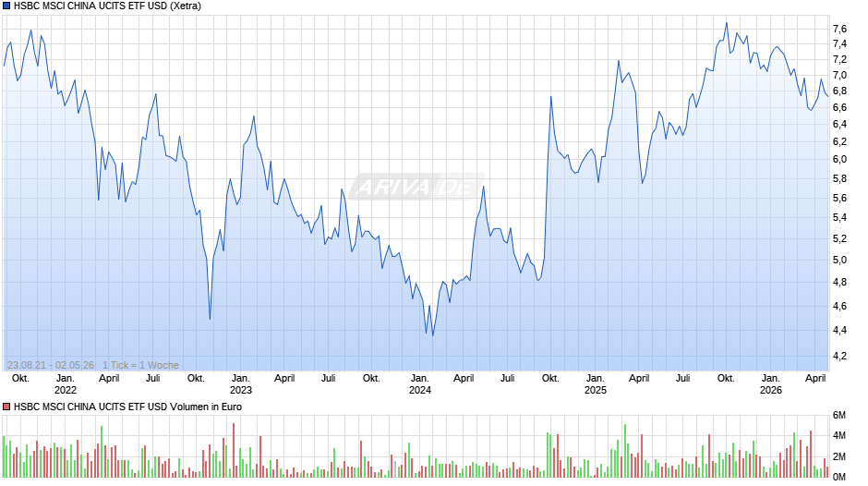This screenshot has width=868, height=486.
Task: Click the volume axis label 0M
Action: click(839, 477)
